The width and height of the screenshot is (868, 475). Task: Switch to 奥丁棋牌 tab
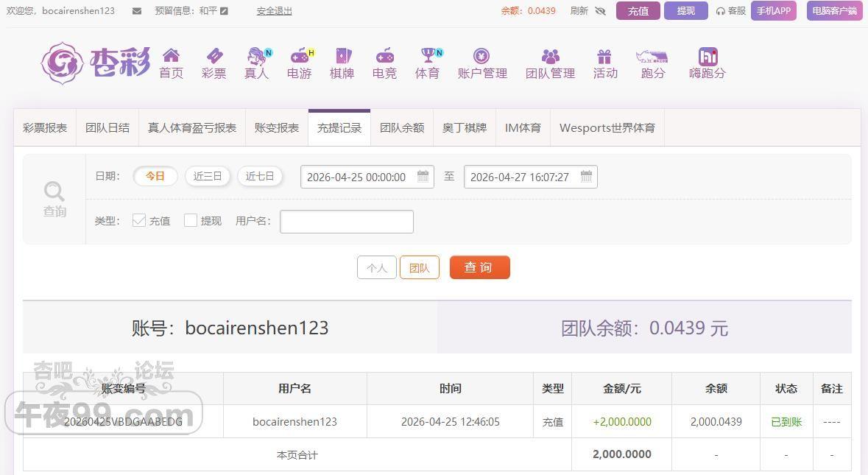click(465, 128)
